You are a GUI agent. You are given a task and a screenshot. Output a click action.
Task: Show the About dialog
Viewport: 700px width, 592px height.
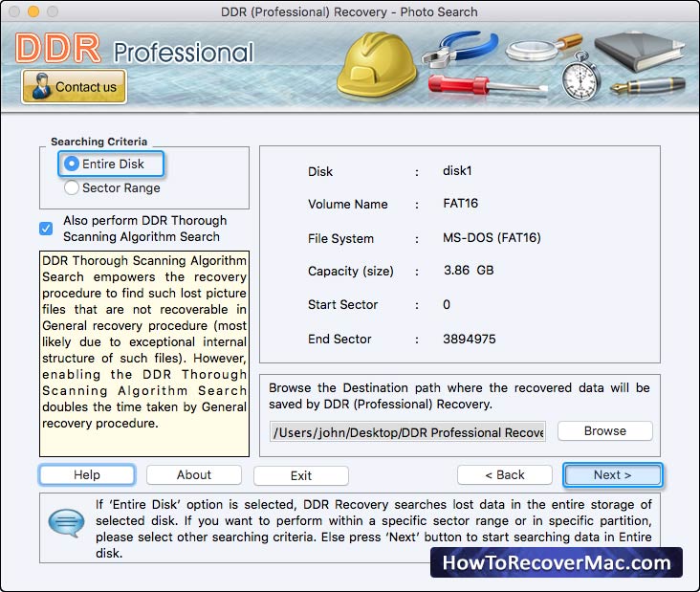tap(194, 475)
